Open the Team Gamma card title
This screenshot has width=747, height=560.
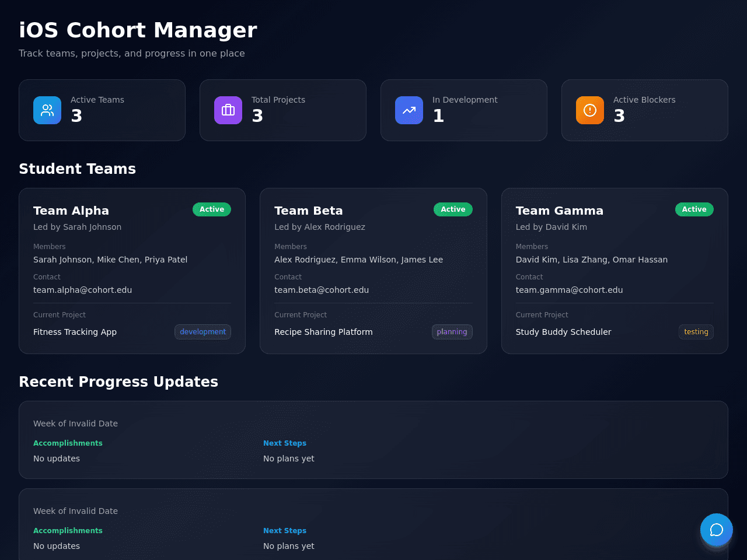[x=560, y=211]
